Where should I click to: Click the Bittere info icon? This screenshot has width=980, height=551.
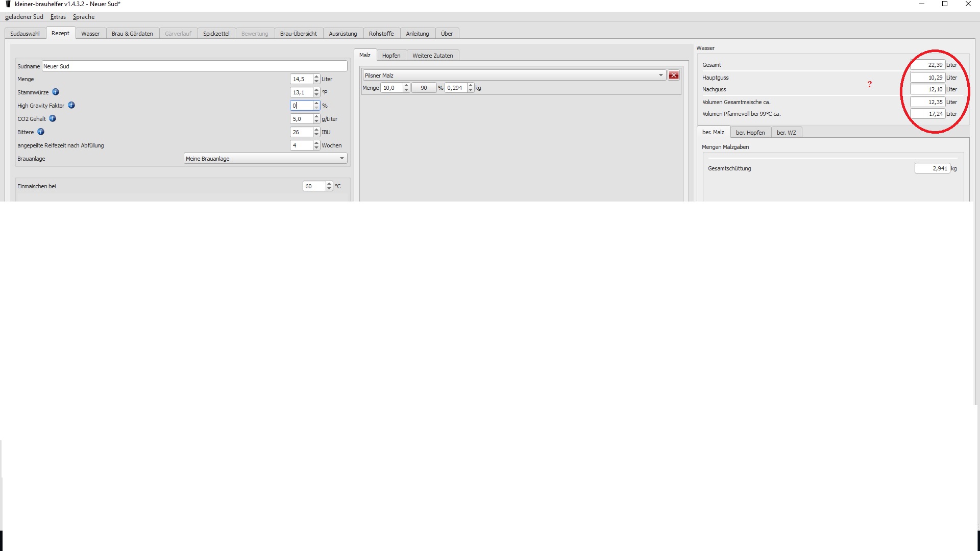(41, 132)
